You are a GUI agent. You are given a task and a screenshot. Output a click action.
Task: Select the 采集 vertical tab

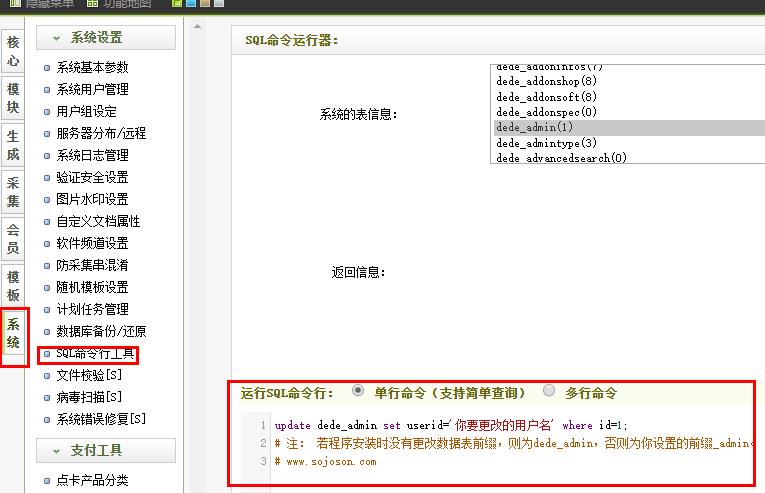coord(13,192)
